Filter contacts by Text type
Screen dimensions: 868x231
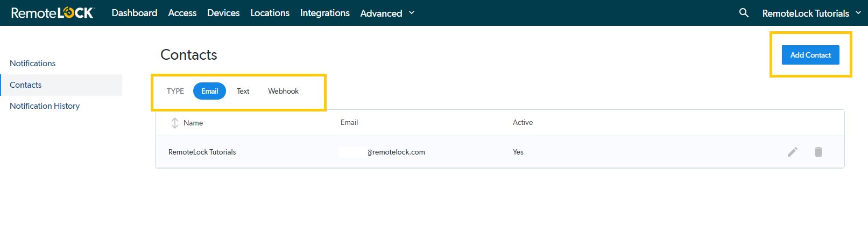pyautogui.click(x=243, y=91)
